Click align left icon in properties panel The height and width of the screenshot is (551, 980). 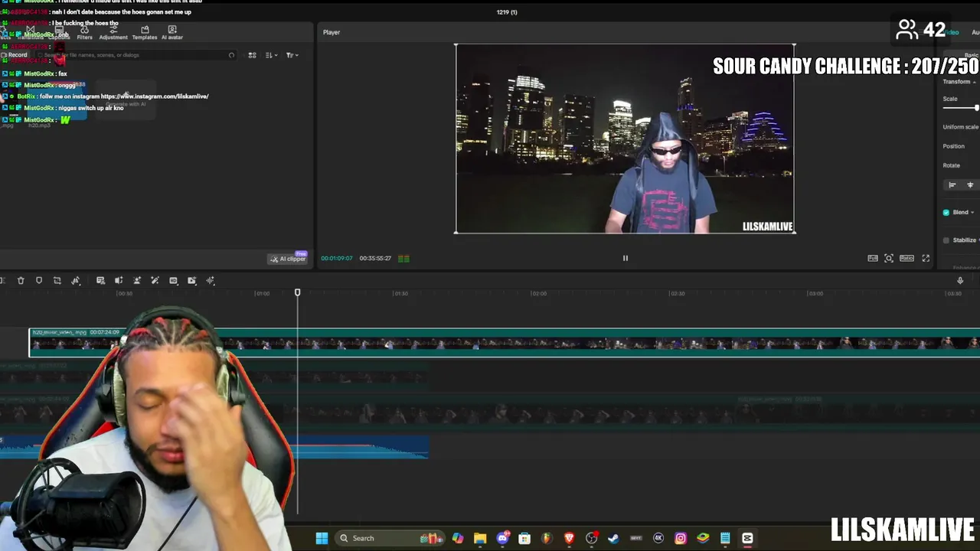(952, 185)
